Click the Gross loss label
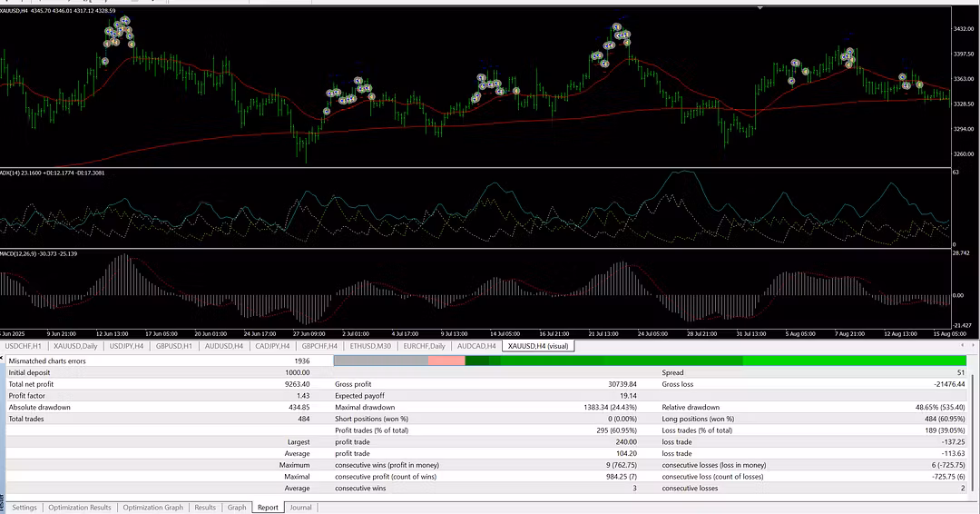This screenshot has height=514, width=980. point(678,384)
